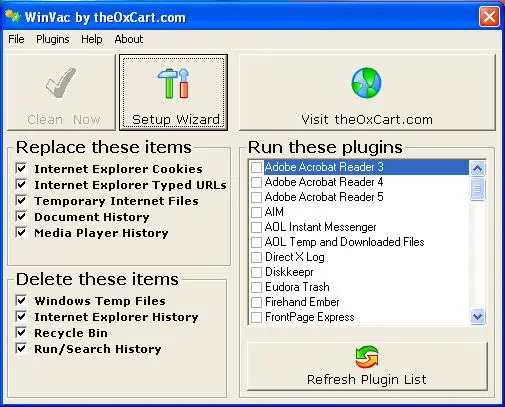This screenshot has height=407, width=505.
Task: Click the Refresh Plugin List button label
Action: pyautogui.click(x=367, y=379)
